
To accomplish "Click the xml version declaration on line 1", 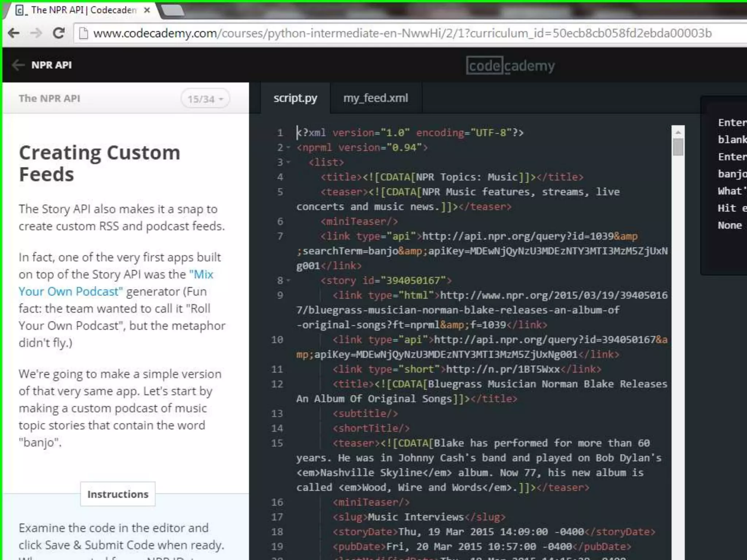I will [x=410, y=133].
